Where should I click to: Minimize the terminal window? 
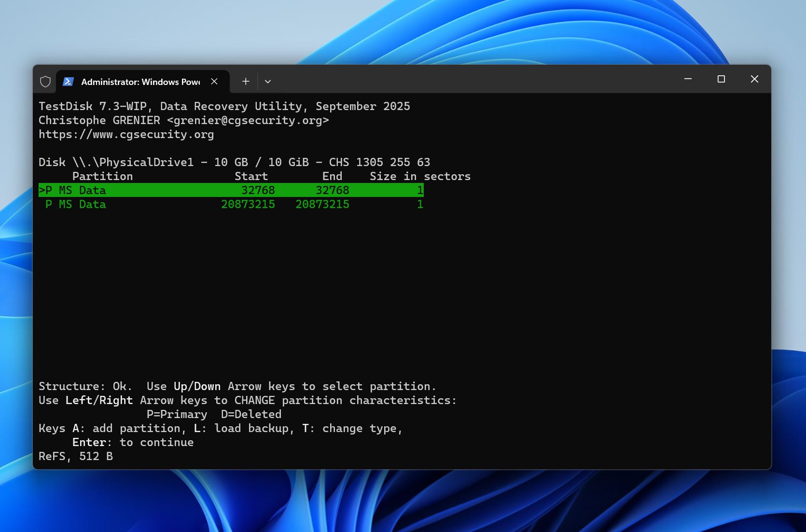coord(688,79)
